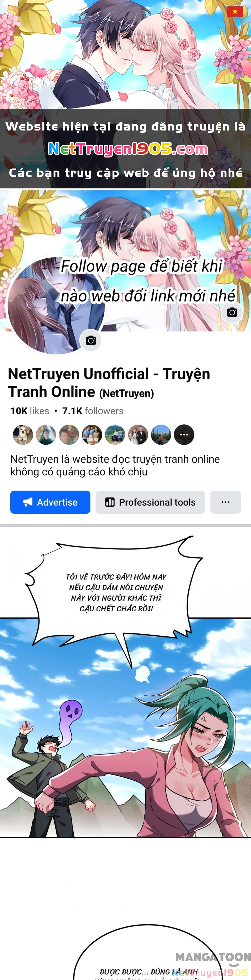The width and height of the screenshot is (251, 980).
Task: Click the cover photo camera icon
Action: point(232,312)
